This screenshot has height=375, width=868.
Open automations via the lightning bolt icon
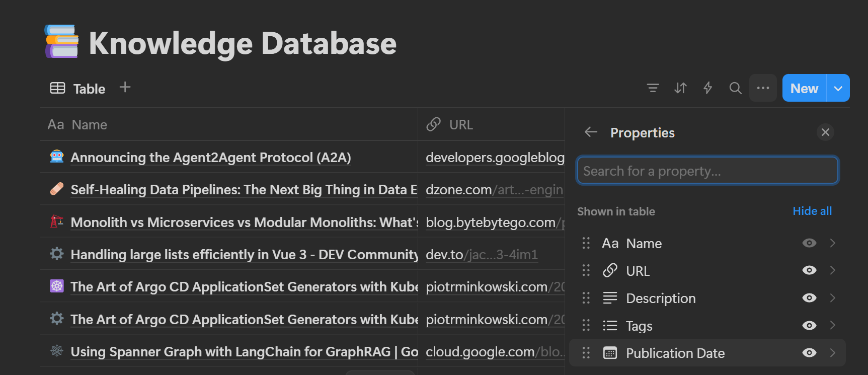coord(707,88)
